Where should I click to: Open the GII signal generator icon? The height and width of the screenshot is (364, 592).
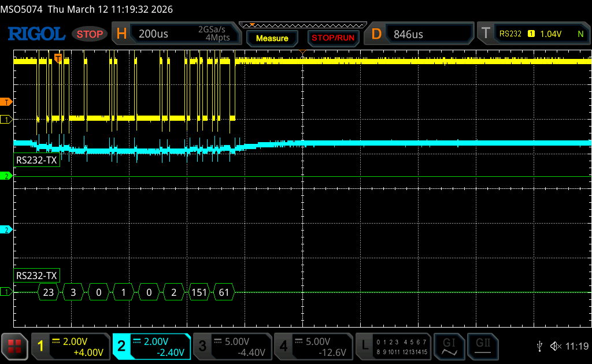[x=483, y=346]
